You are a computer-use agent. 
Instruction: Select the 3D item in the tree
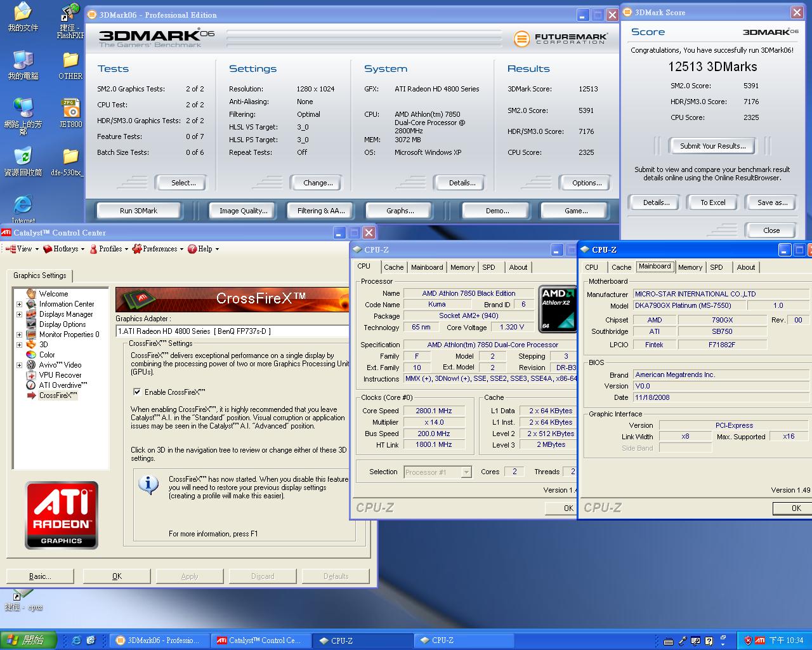(43, 345)
